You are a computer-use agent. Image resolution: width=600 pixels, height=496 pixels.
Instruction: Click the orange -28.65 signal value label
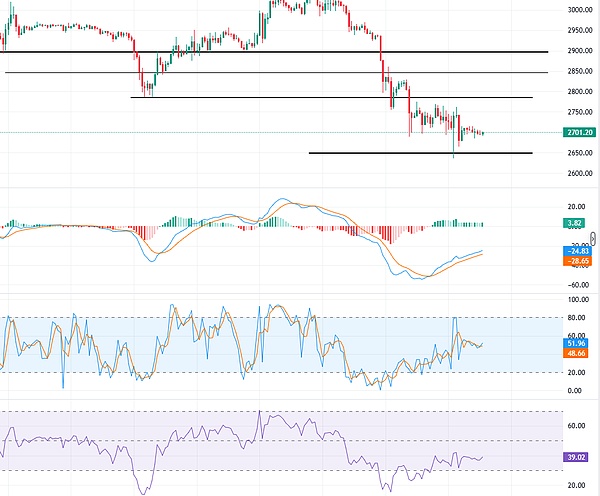pyautogui.click(x=578, y=260)
